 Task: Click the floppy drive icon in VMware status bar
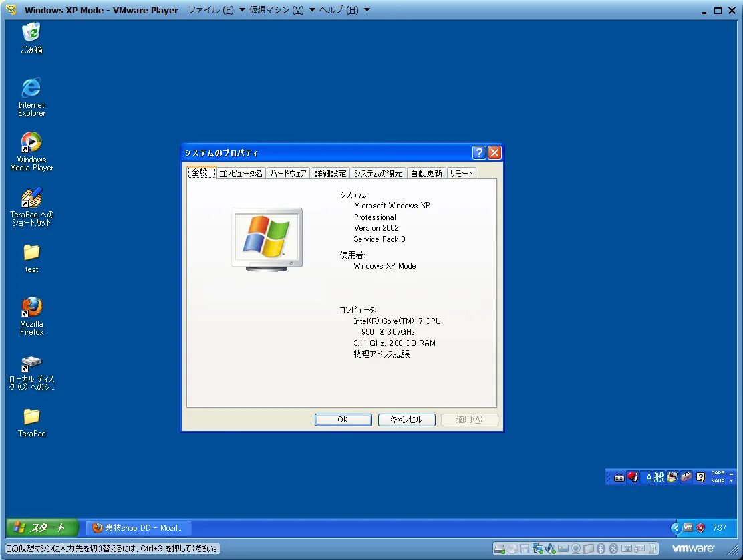coord(525,549)
